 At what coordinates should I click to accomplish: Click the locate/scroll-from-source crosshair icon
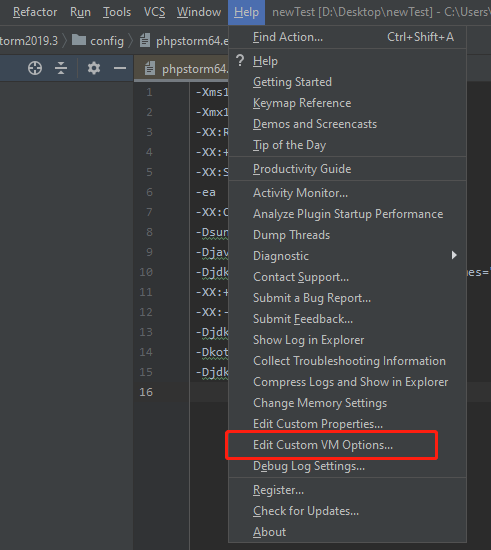[x=35, y=68]
